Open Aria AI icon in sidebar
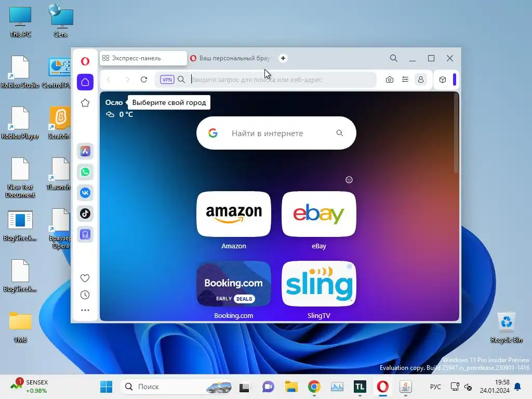The width and height of the screenshot is (532, 399). pos(85,151)
